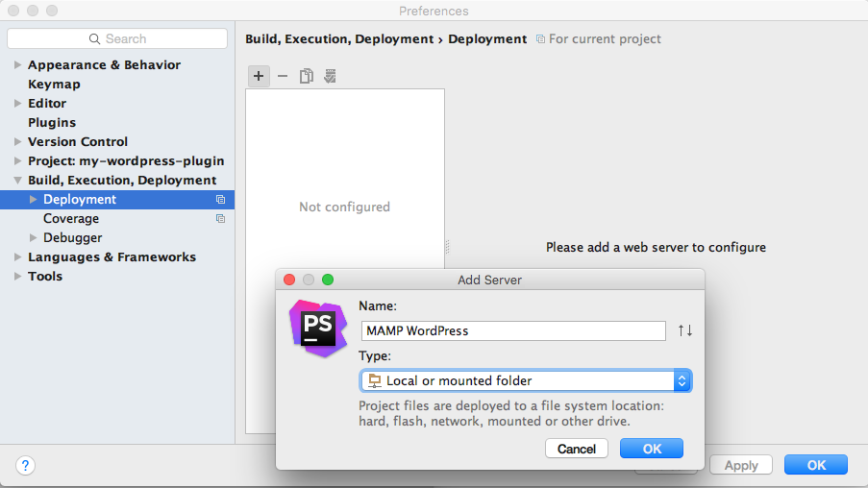Open help with the question mark icon
Screen dimensions: 868x488
[25, 465]
